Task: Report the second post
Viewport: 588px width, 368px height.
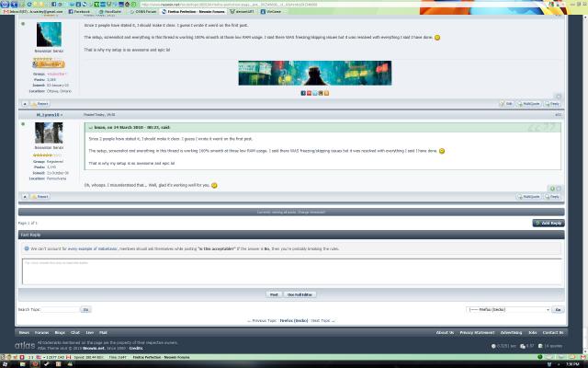Action: tap(40, 196)
